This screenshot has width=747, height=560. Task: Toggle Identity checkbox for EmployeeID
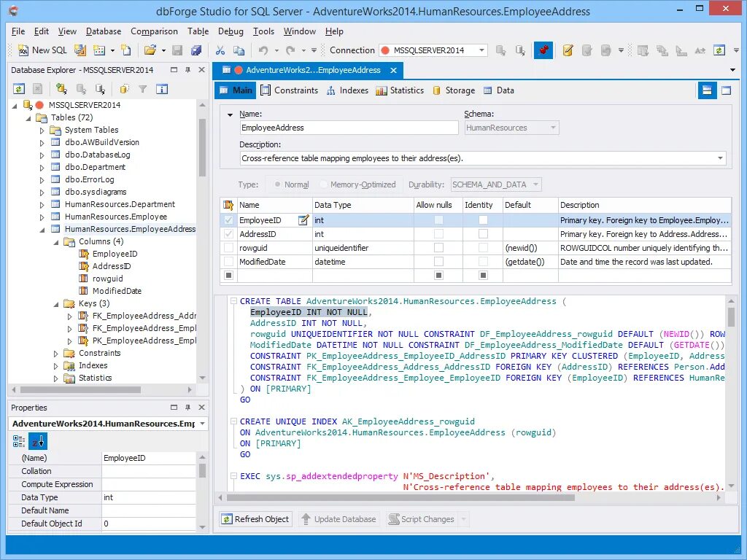(x=483, y=220)
